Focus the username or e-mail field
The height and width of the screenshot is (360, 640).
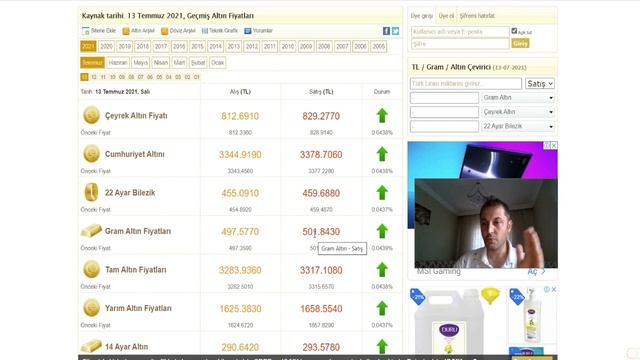pyautogui.click(x=460, y=31)
